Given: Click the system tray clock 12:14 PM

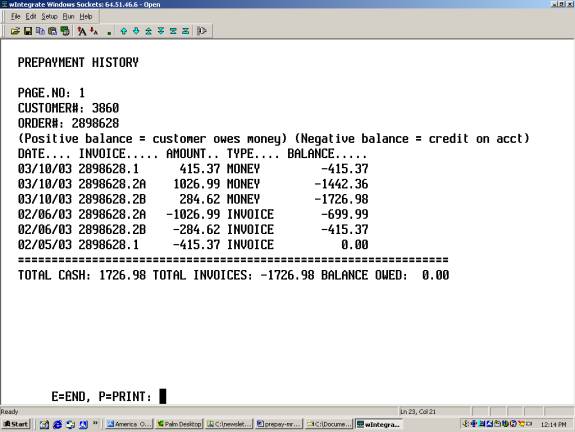Looking at the screenshot, I should 553,424.
